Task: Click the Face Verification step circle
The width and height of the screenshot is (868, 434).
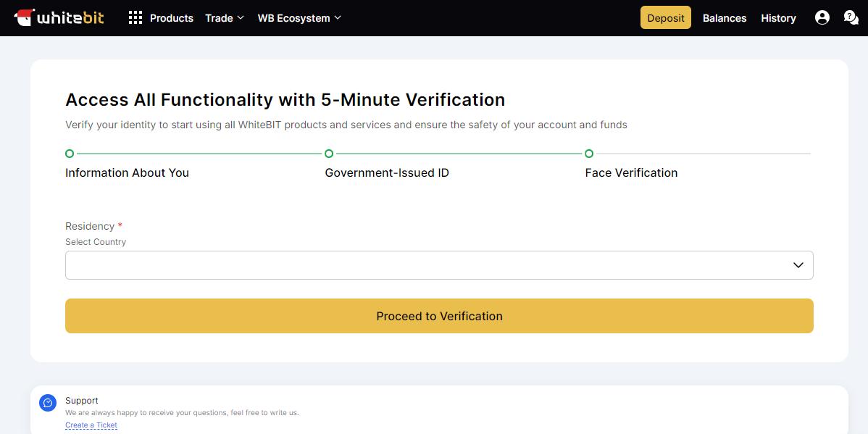Action: (588, 153)
